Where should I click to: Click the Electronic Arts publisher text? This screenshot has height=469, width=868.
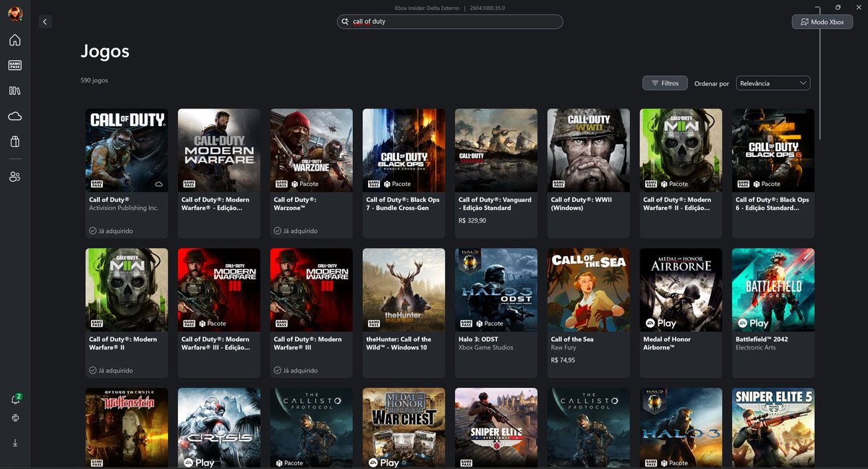tap(755, 347)
